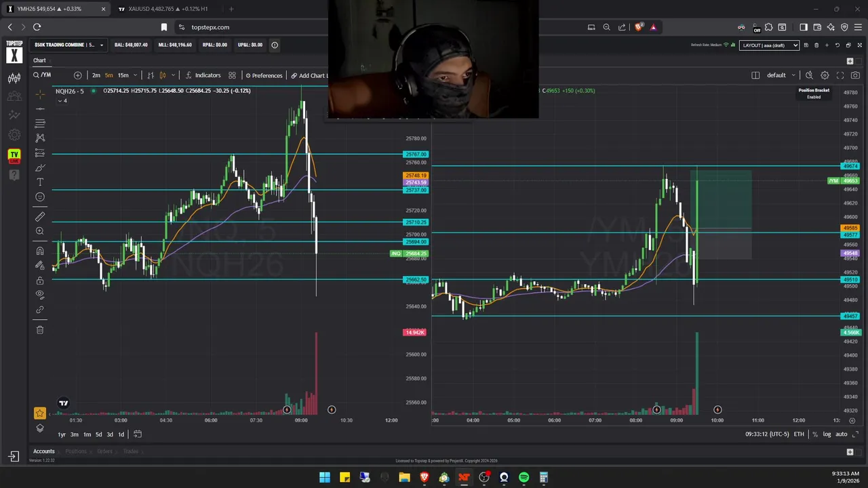868x488 pixels.
Task: Click the save layout icon
Action: [x=806, y=45]
